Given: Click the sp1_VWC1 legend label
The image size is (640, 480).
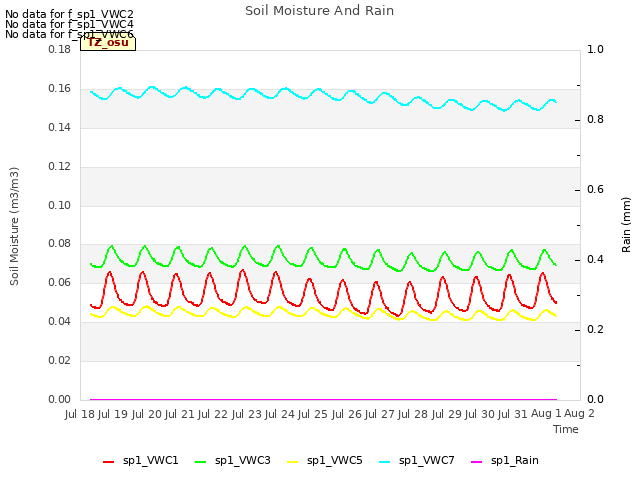Looking at the screenshot, I should (151, 460).
